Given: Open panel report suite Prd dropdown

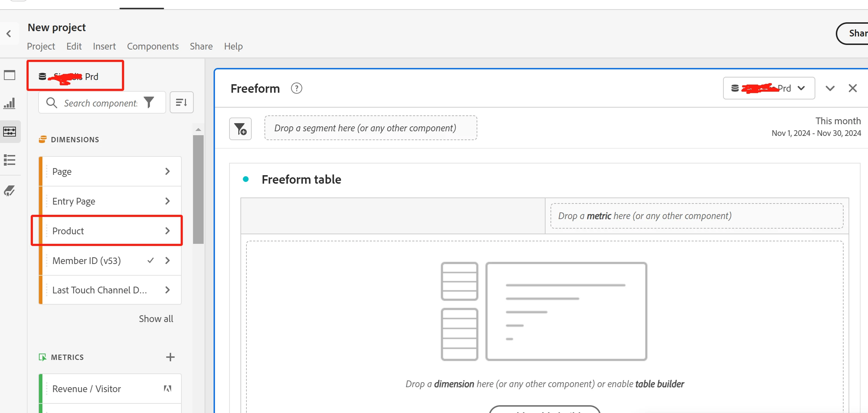Looking at the screenshot, I should pyautogui.click(x=769, y=88).
